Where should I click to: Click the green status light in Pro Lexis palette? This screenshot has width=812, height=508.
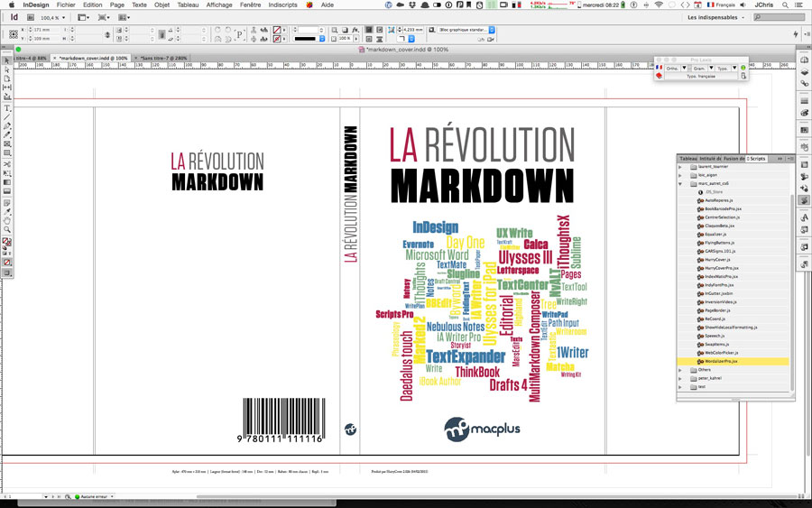743,68
